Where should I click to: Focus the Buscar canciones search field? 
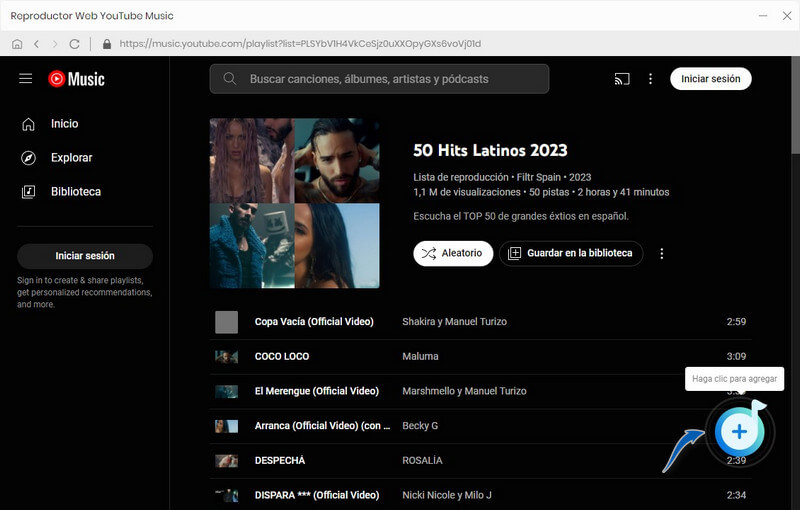coord(379,79)
